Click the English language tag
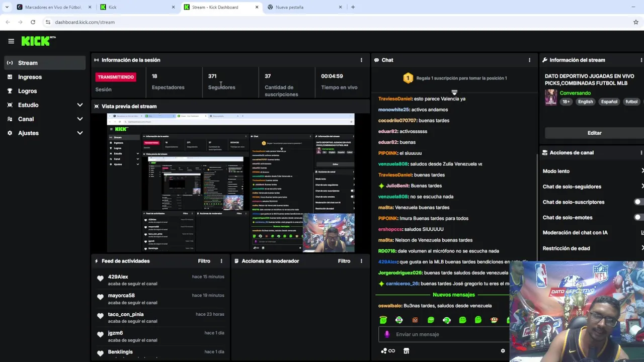 click(585, 102)
